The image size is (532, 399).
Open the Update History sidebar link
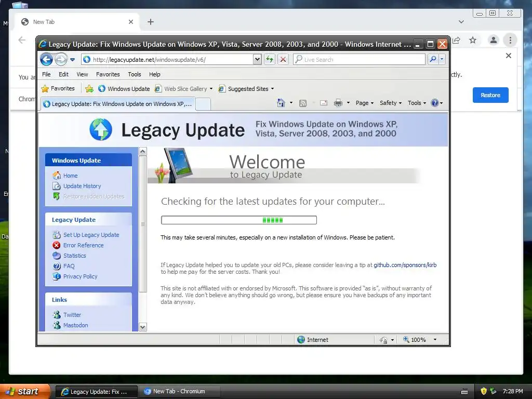[82, 186]
